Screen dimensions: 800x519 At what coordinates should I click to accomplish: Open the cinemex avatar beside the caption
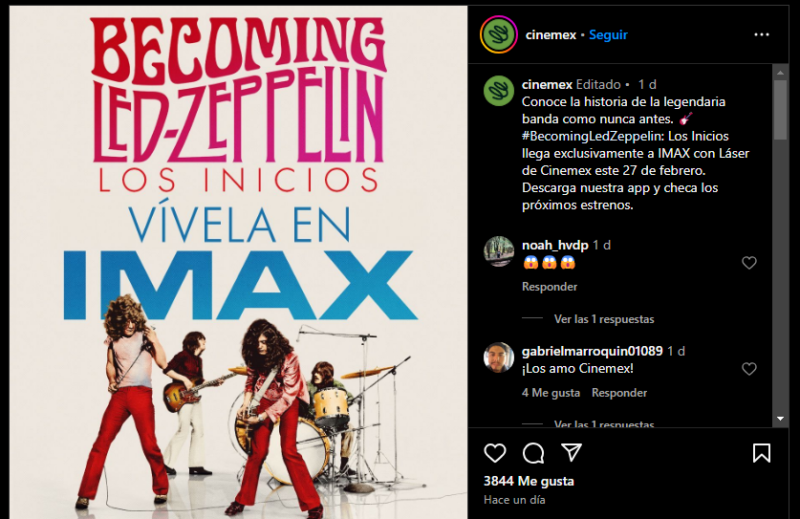click(x=498, y=91)
